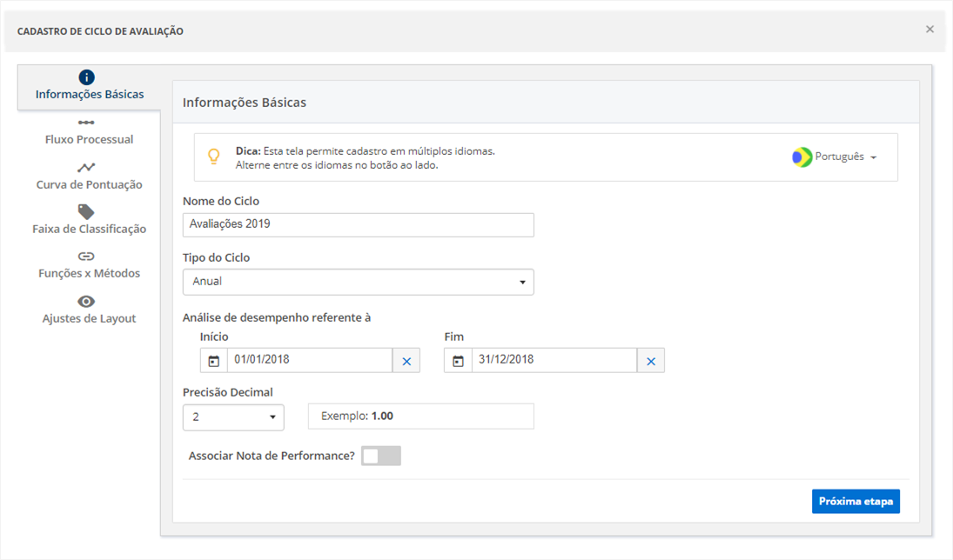This screenshot has width=953, height=560.
Task: Open the Início date calendar icon
Action: [214, 361]
